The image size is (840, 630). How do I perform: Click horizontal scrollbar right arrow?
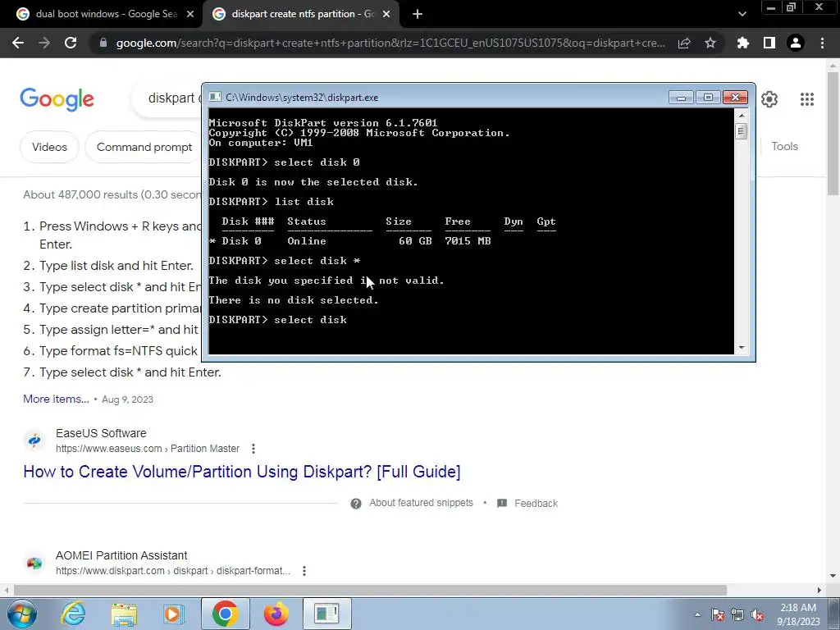[x=819, y=590]
